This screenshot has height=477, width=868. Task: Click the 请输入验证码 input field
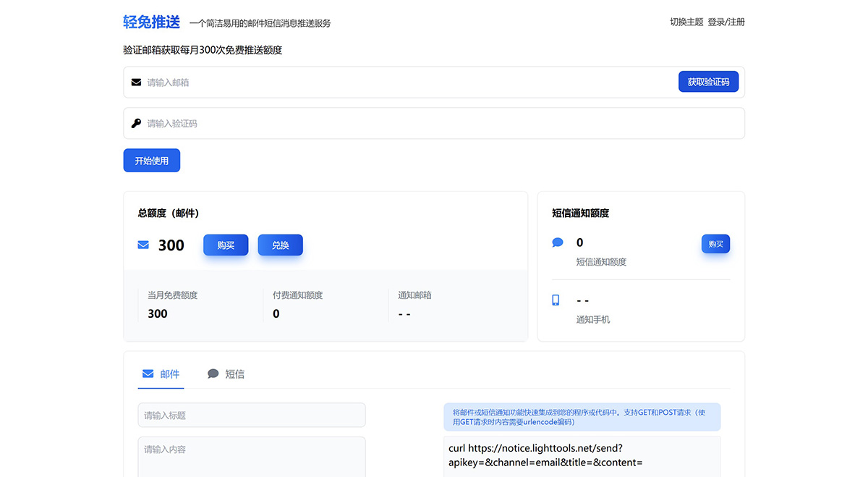point(362,123)
